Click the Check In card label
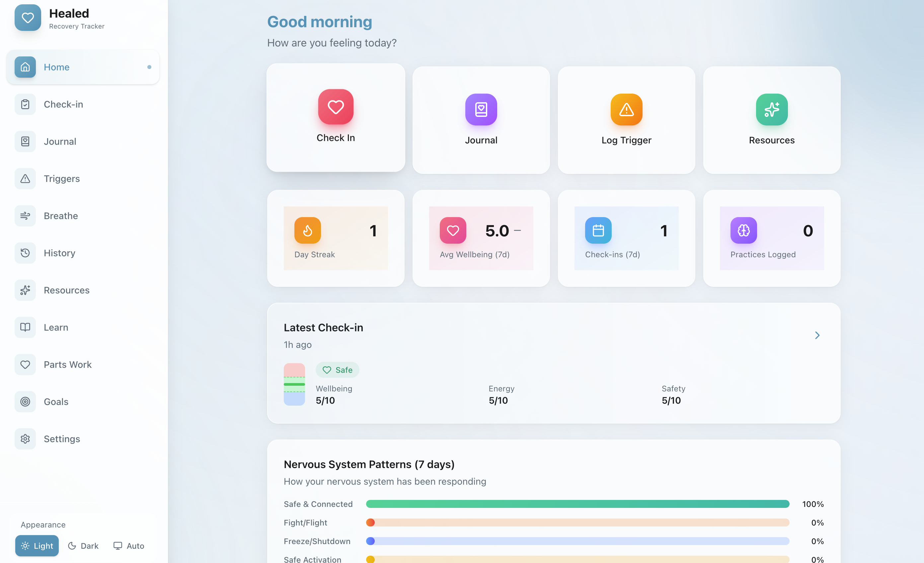 click(336, 138)
